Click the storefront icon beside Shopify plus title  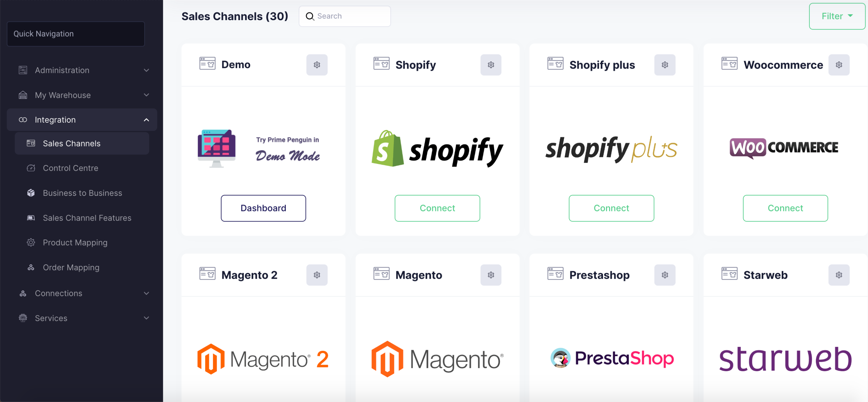click(555, 64)
